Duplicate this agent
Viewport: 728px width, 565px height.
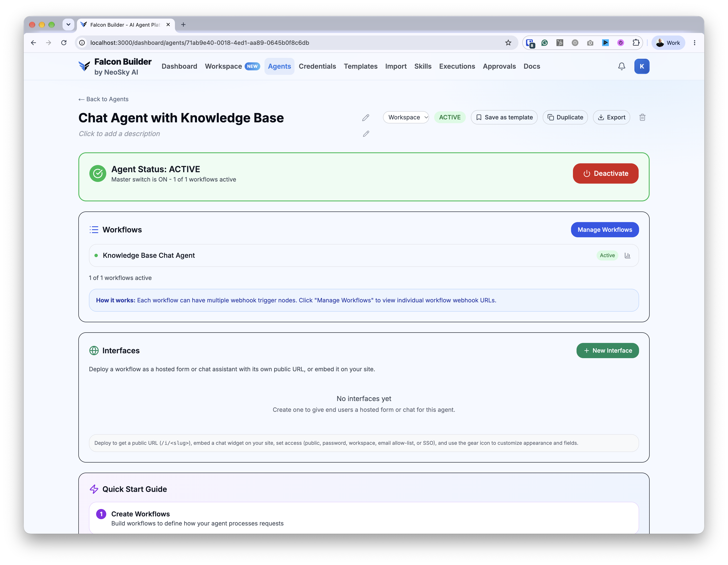point(565,117)
